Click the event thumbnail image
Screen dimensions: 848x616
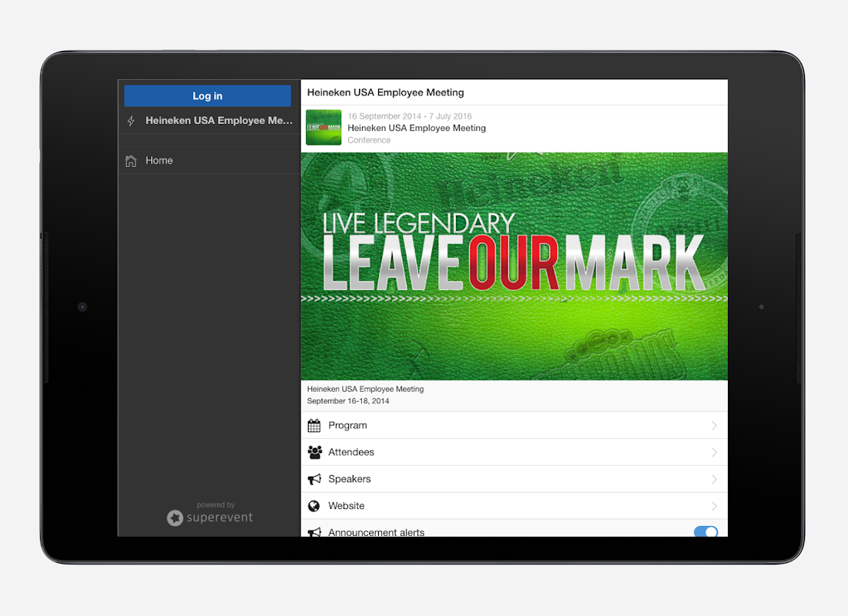coord(323,128)
